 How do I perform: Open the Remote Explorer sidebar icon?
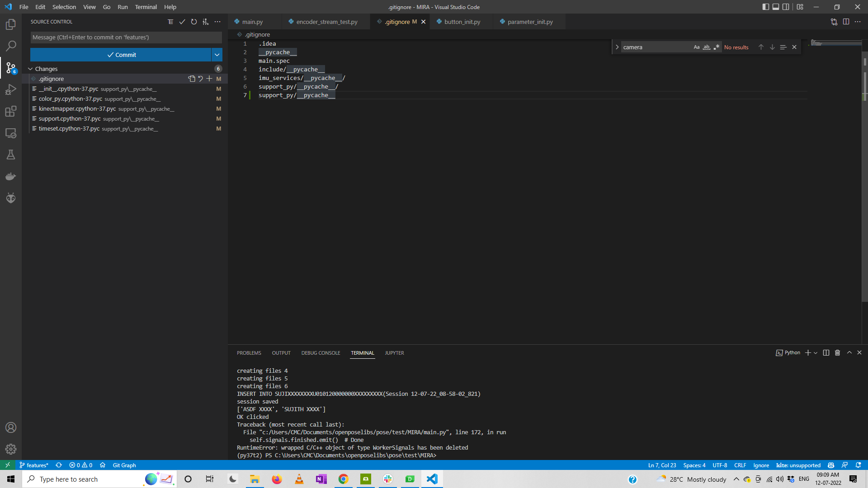pyautogui.click(x=11, y=133)
